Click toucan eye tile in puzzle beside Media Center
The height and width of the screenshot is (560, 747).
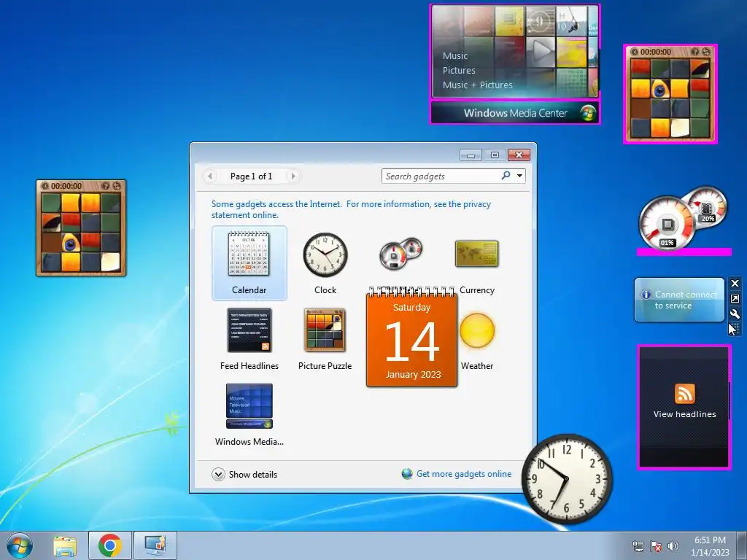[660, 88]
